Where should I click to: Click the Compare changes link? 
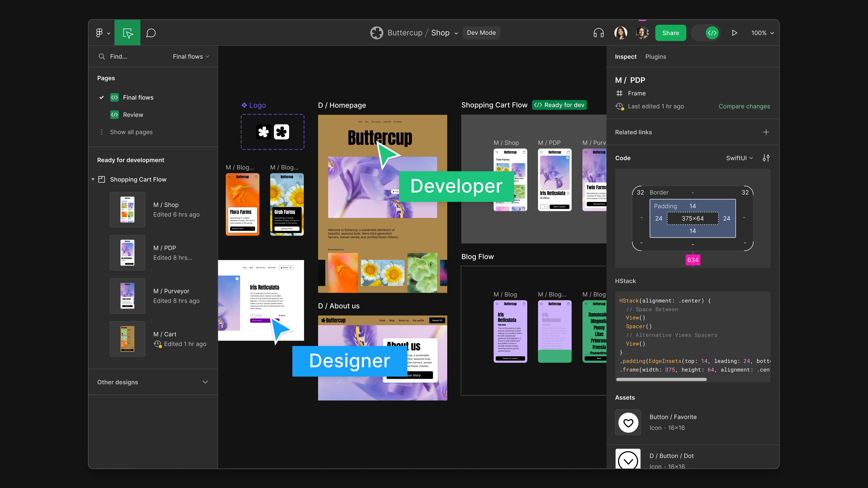744,106
